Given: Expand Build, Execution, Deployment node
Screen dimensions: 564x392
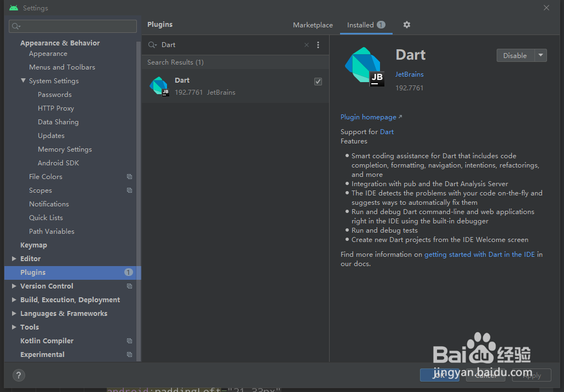Looking at the screenshot, I should click(14, 299).
